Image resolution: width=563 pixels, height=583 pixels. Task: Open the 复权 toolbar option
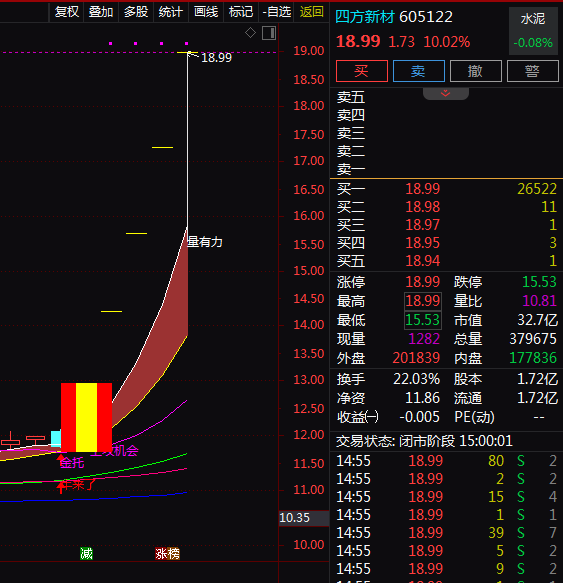coord(67,12)
